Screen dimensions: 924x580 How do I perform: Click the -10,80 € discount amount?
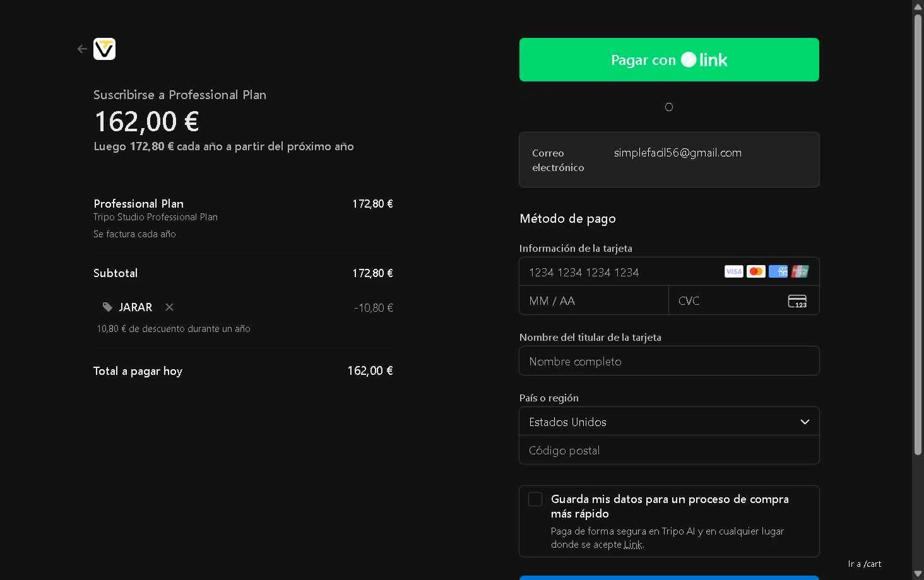click(374, 308)
